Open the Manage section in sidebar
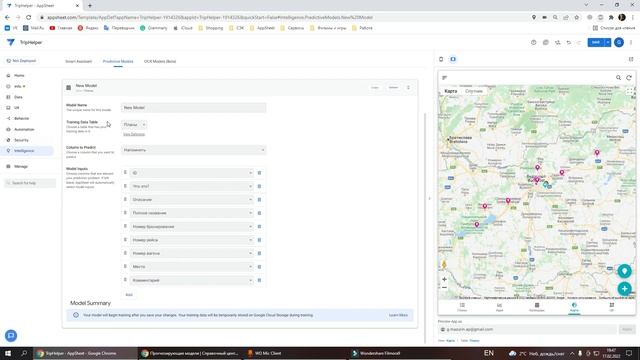The image size is (640, 360). pos(20,167)
